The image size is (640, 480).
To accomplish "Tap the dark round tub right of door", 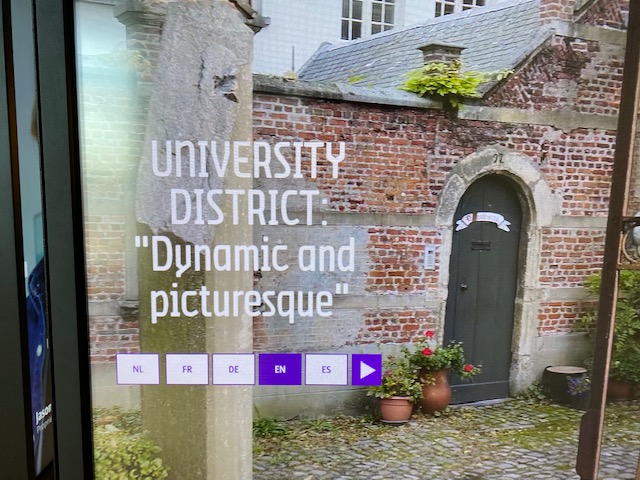I will [x=565, y=384].
